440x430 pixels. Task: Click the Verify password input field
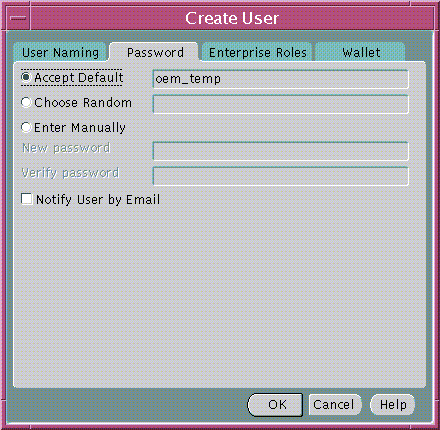coord(280,176)
